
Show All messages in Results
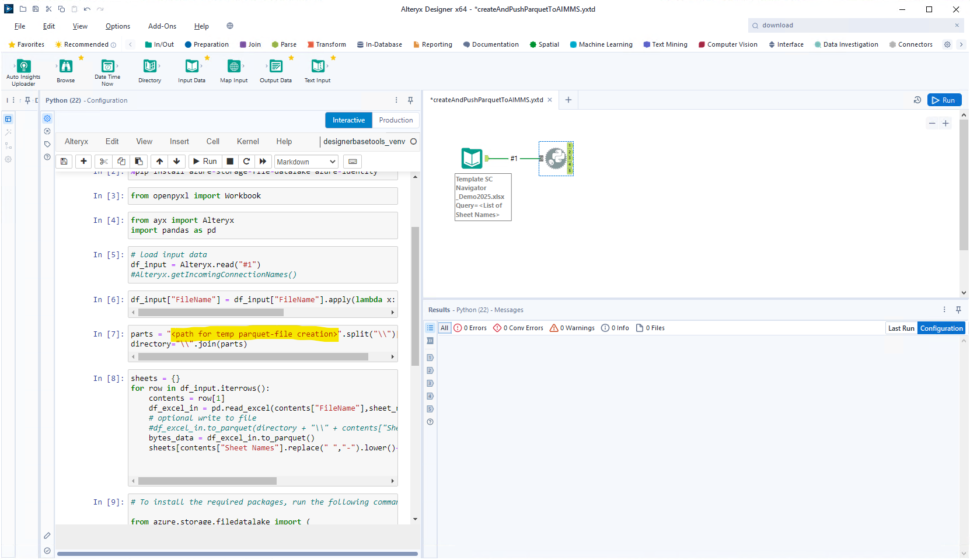[445, 328]
